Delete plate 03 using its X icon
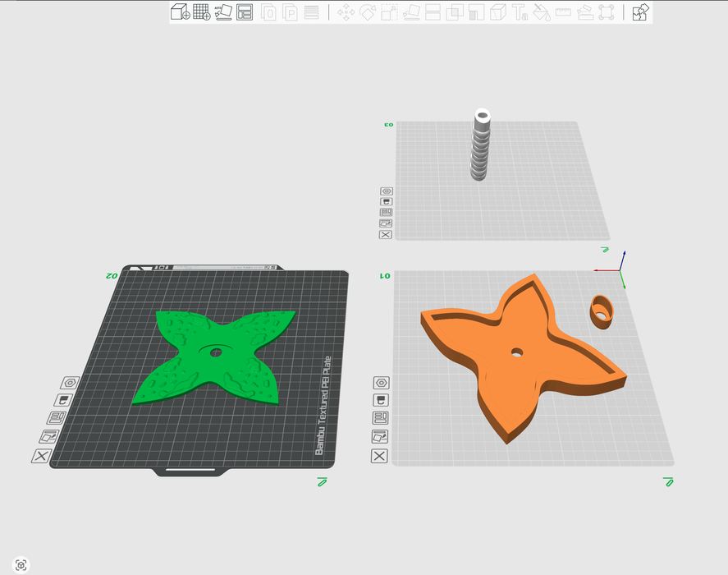The height and width of the screenshot is (575, 728). point(386,235)
